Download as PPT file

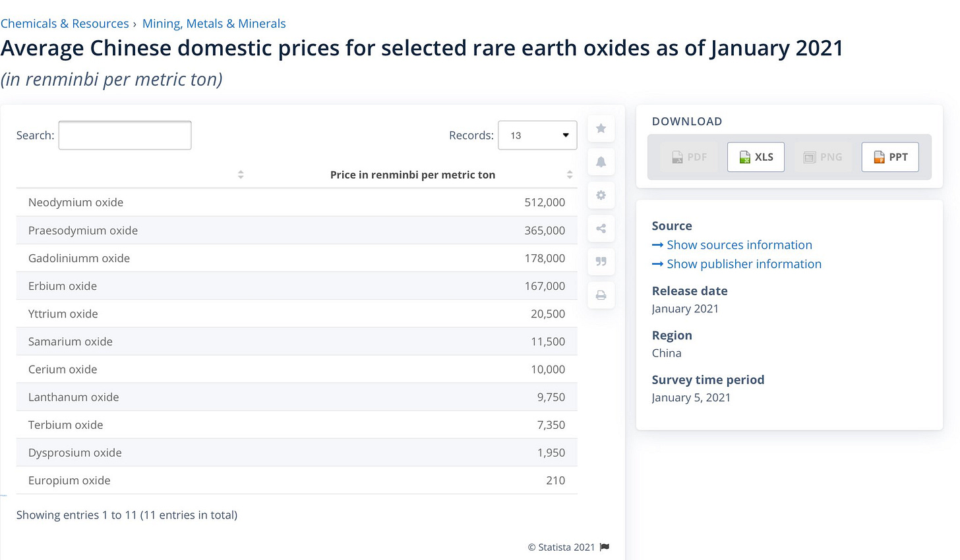pyautogui.click(x=890, y=157)
